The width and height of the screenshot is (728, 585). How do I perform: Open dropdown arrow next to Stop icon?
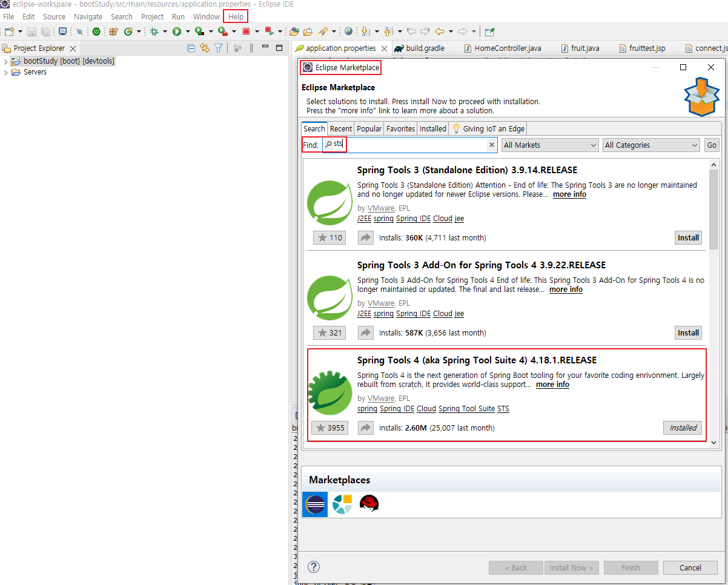point(257,31)
